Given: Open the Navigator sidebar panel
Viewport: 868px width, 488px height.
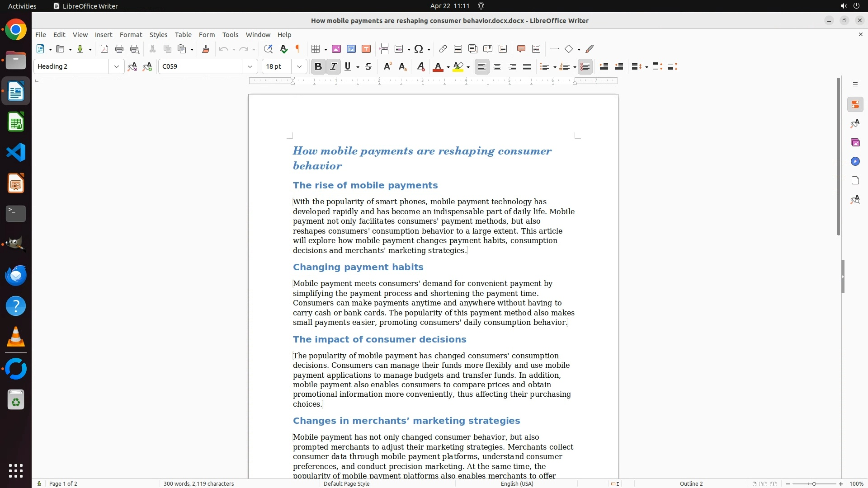Looking at the screenshot, I should tap(855, 162).
